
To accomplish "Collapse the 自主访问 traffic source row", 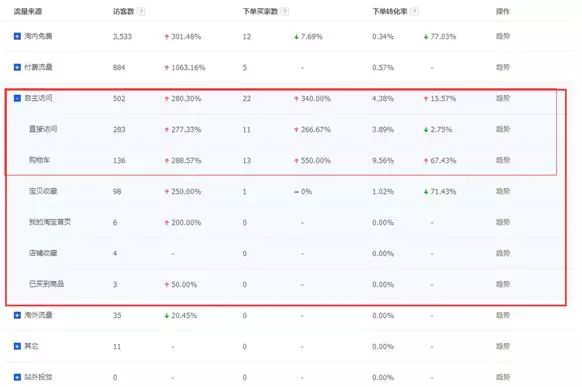I will 17,98.
